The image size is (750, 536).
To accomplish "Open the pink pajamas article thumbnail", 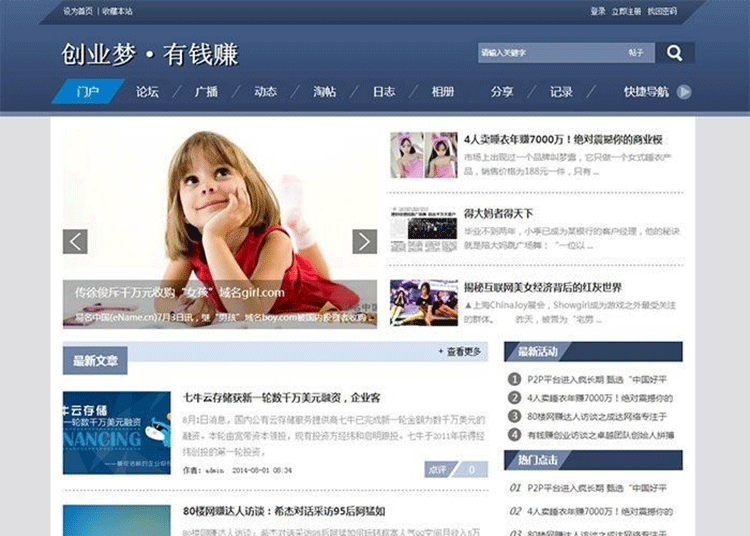I will (424, 155).
